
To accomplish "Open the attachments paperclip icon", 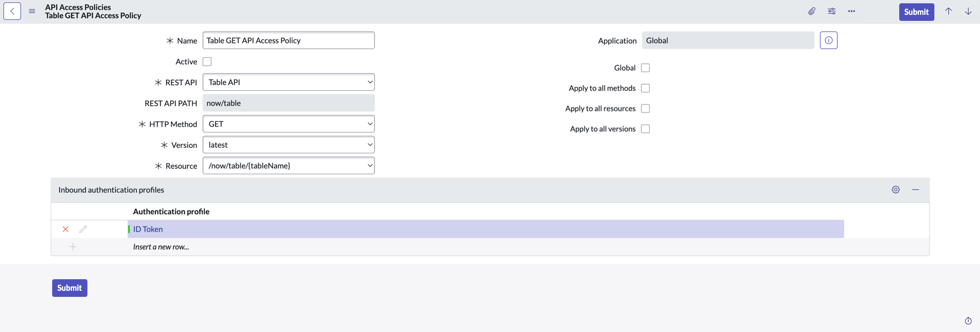I will pyautogui.click(x=812, y=12).
